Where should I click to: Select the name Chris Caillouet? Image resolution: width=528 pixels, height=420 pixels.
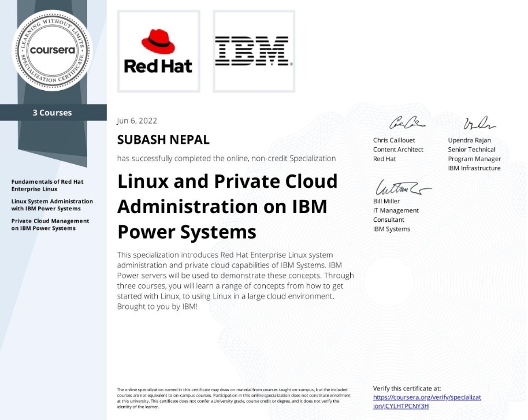click(x=394, y=140)
